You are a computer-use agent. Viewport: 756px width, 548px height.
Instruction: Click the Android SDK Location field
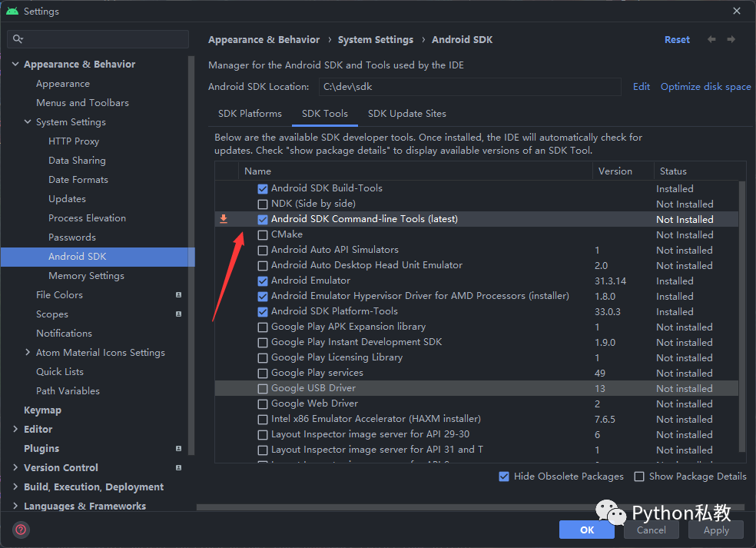tap(469, 87)
